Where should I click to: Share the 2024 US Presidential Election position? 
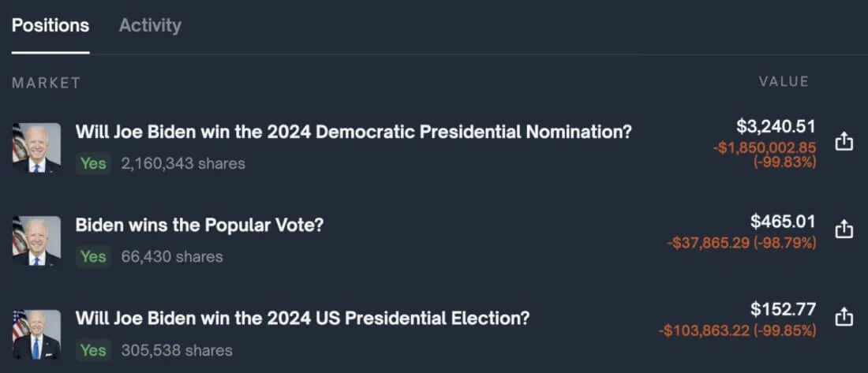coord(844,316)
